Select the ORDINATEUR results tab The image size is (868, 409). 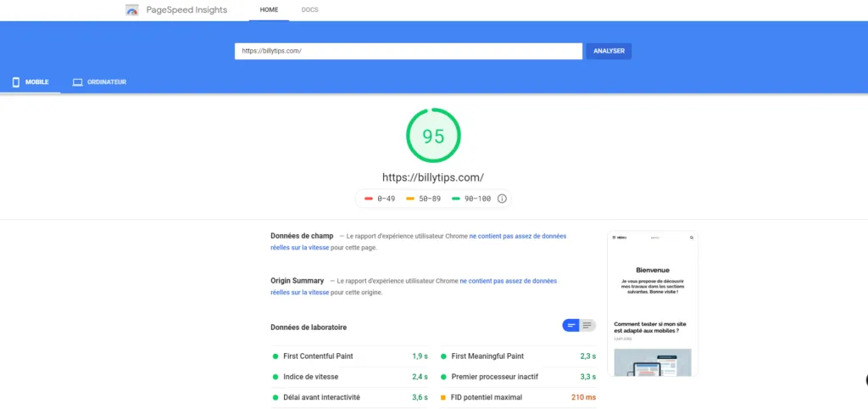(100, 82)
